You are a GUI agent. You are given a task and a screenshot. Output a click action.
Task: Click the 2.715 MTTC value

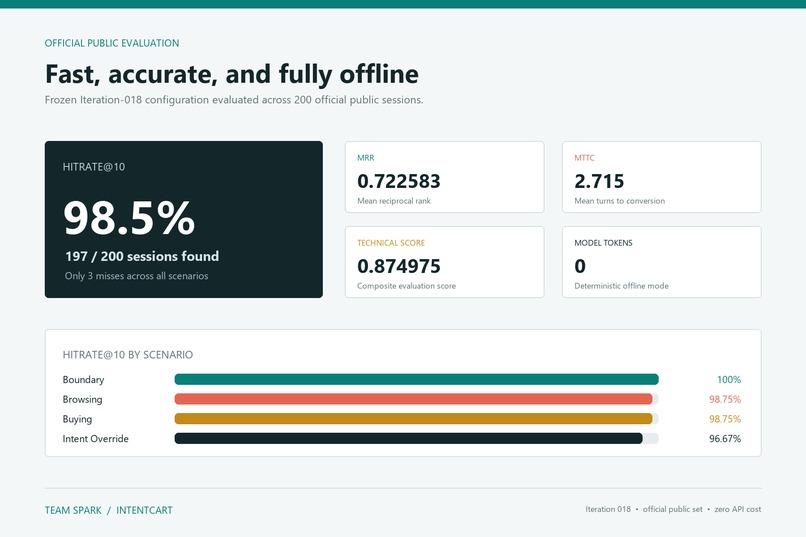(x=599, y=181)
